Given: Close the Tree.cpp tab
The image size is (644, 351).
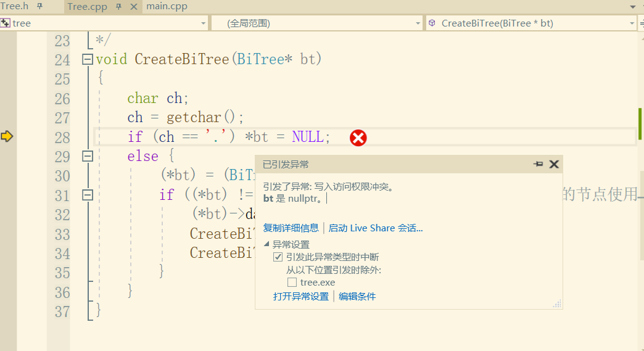Looking at the screenshot, I should (x=133, y=7).
